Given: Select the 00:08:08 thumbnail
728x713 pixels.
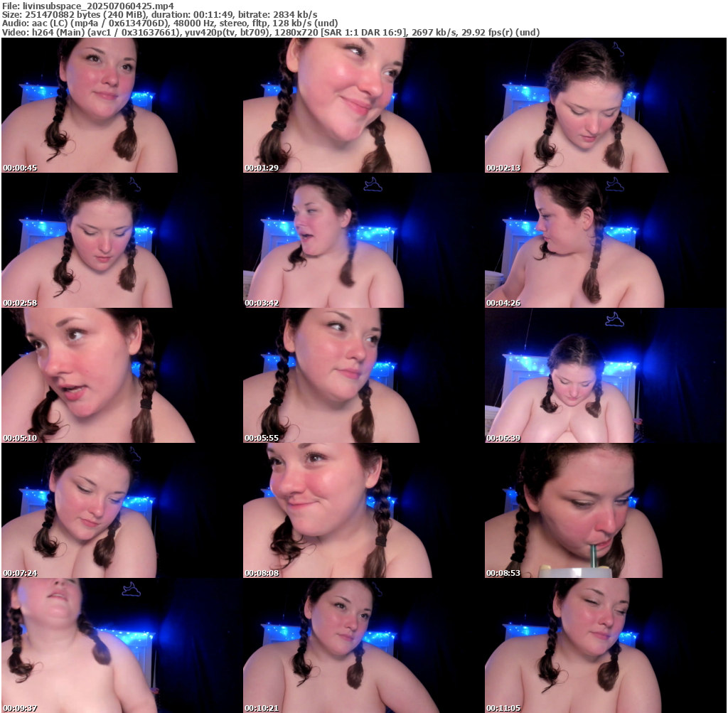Looking at the screenshot, I should click(363, 510).
